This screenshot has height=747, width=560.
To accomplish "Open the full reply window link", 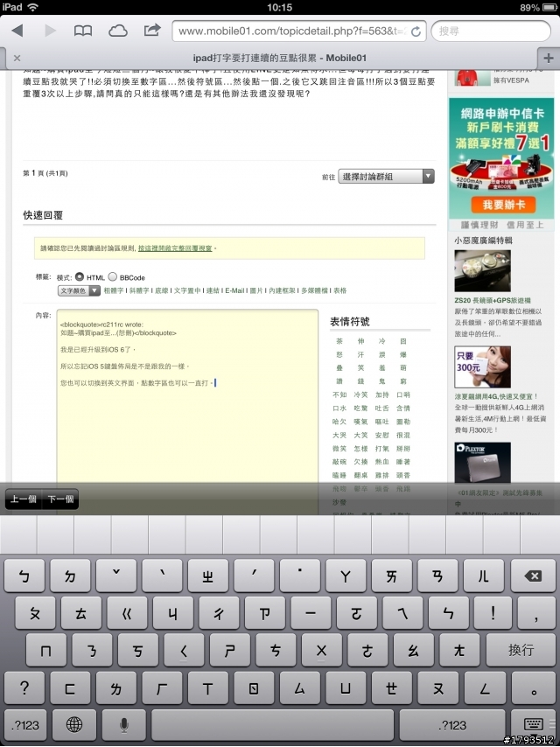I will coord(175,248).
